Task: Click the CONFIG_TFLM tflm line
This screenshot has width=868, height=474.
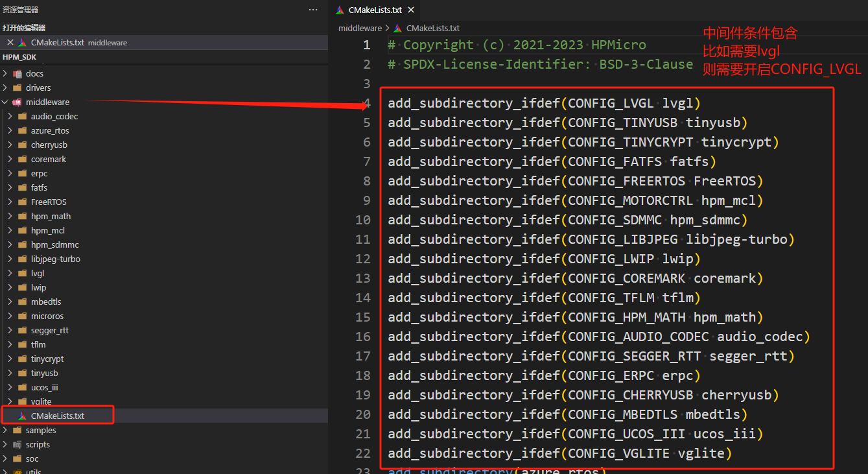Action: pos(545,298)
